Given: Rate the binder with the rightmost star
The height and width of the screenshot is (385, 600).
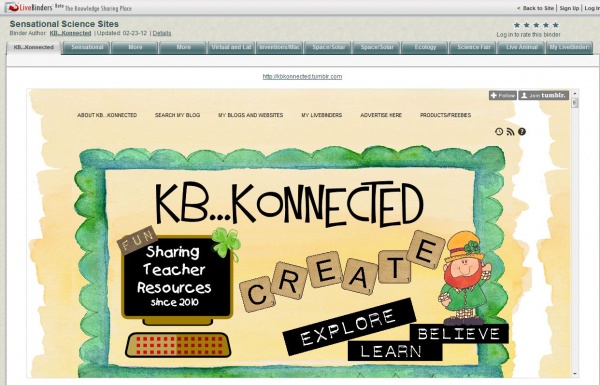Looking at the screenshot, I should pos(556,25).
